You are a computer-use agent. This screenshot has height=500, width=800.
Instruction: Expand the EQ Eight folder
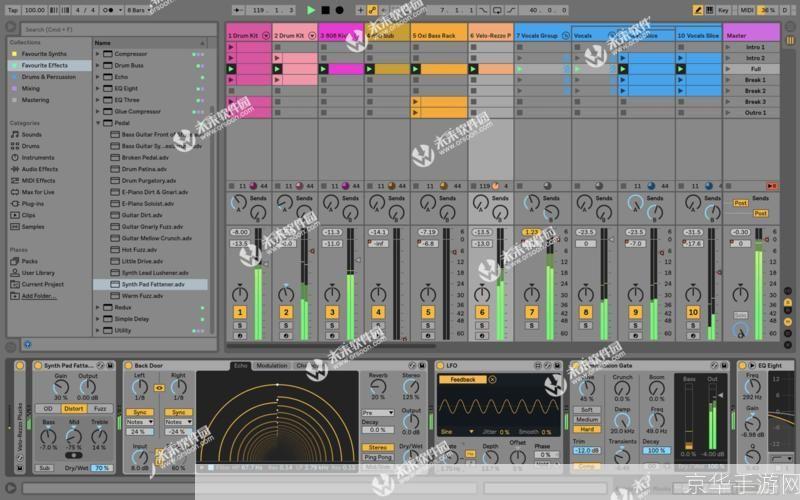[x=97, y=88]
